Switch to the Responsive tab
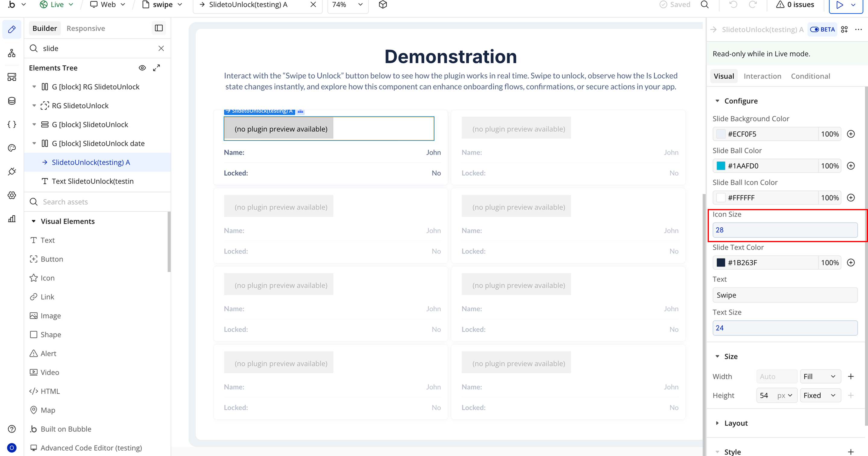Viewport: 868px width, 456px height. (86, 28)
